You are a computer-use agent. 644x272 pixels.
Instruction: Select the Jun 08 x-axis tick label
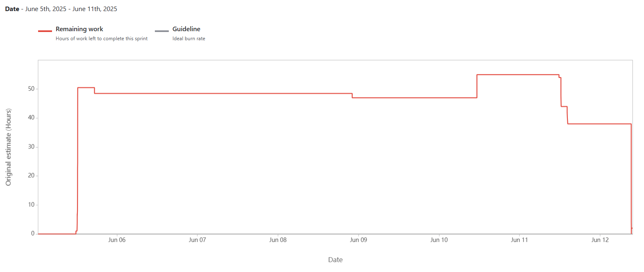(x=278, y=240)
